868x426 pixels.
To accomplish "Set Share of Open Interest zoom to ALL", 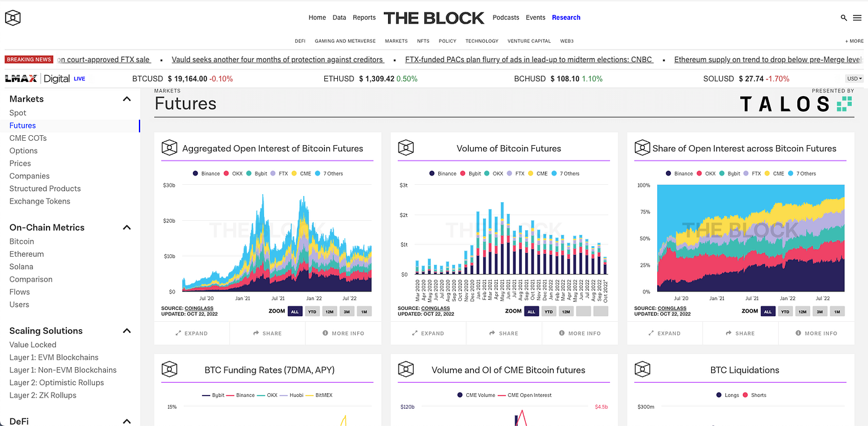I will point(768,311).
